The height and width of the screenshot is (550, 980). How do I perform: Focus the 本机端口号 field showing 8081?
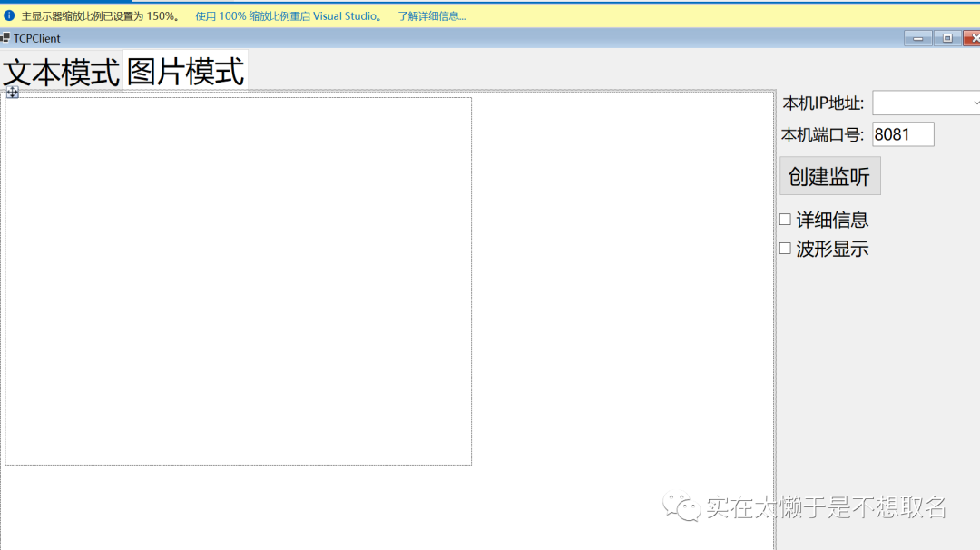pyautogui.click(x=903, y=134)
